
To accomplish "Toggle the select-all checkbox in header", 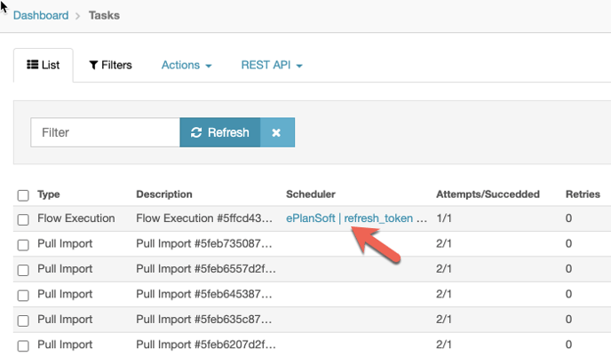I will tap(23, 194).
